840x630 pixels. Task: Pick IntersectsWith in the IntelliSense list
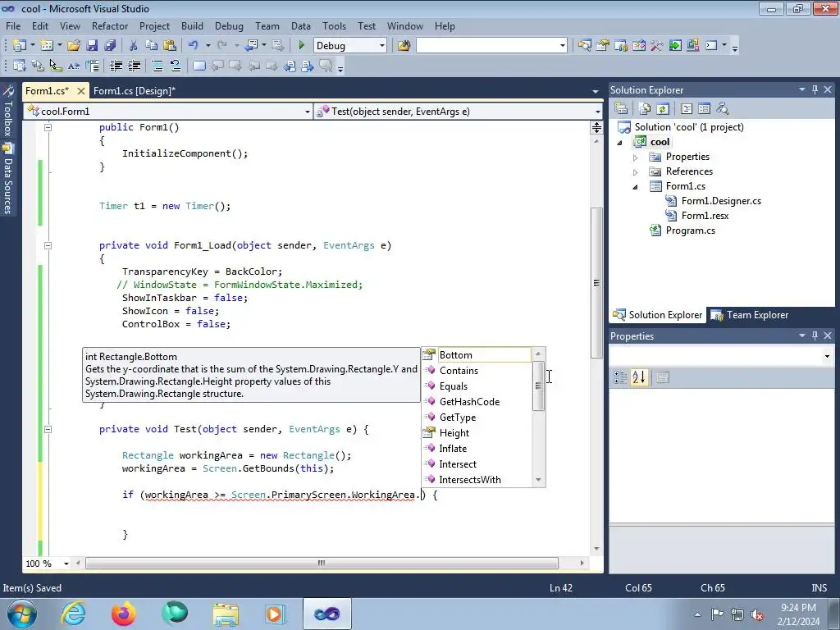[477, 479]
